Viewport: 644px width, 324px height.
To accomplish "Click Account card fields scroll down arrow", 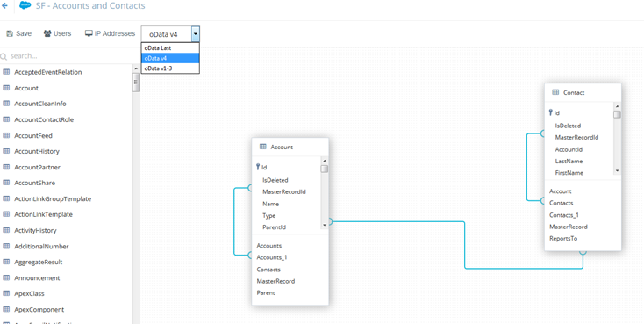I will (325, 225).
